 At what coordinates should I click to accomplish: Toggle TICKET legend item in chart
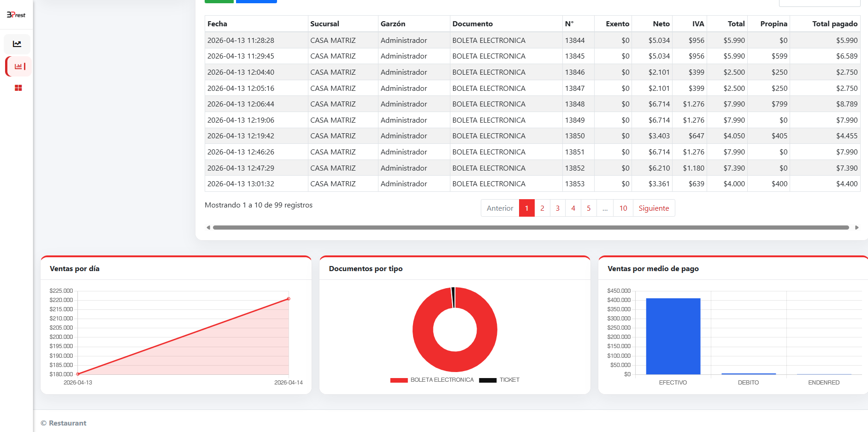tap(499, 380)
